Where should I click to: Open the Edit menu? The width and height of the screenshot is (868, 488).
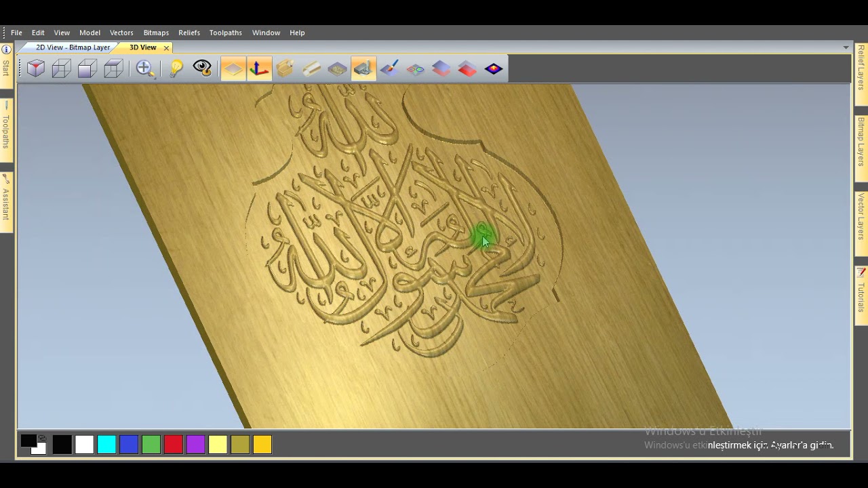tap(38, 33)
